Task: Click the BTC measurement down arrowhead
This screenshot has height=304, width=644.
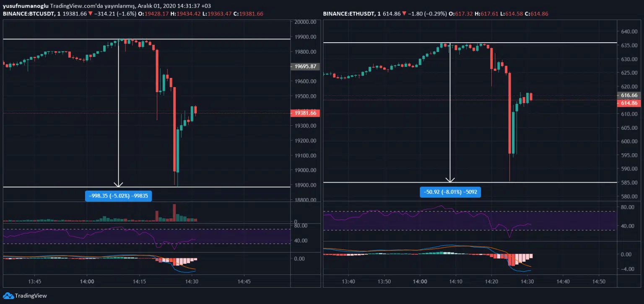Action: 119,184
